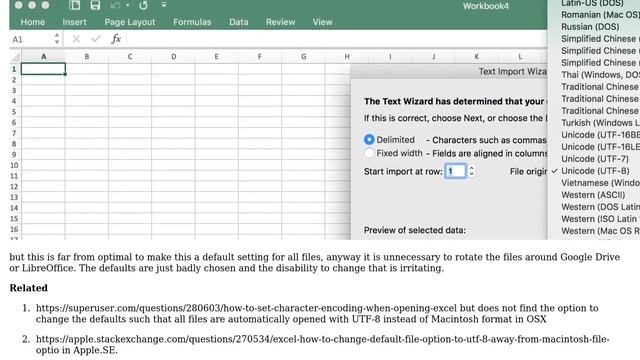Select column D header

(173, 57)
